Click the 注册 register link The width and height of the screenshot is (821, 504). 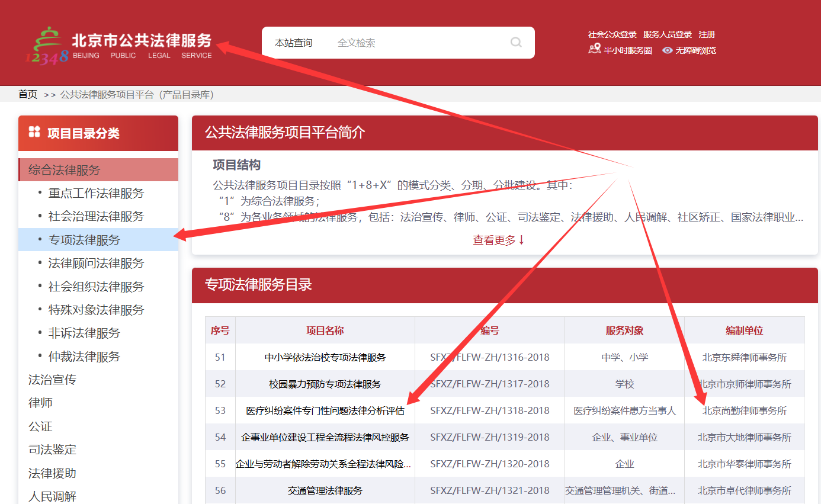pos(707,34)
